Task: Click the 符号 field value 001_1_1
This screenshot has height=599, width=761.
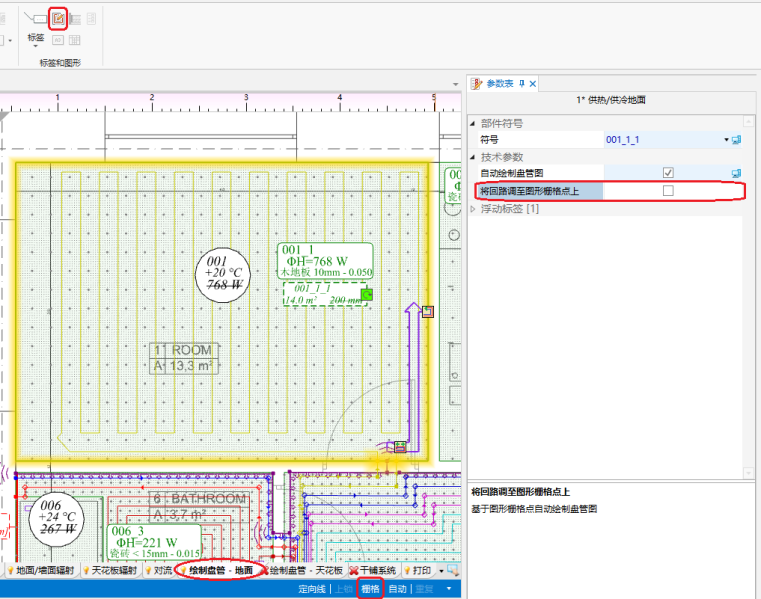Action: point(623,140)
